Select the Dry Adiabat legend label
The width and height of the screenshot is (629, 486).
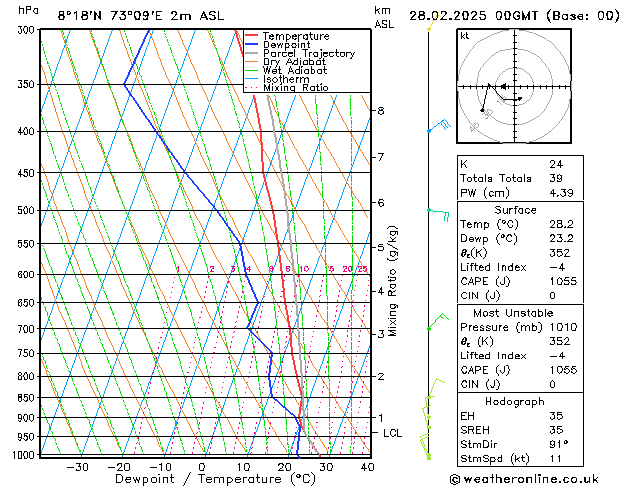point(294,62)
